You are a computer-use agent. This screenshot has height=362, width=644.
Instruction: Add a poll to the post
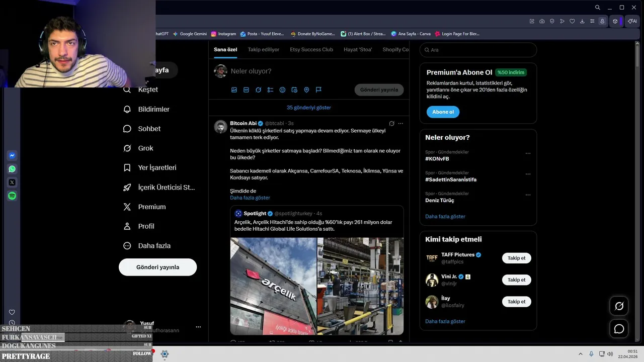tap(270, 90)
